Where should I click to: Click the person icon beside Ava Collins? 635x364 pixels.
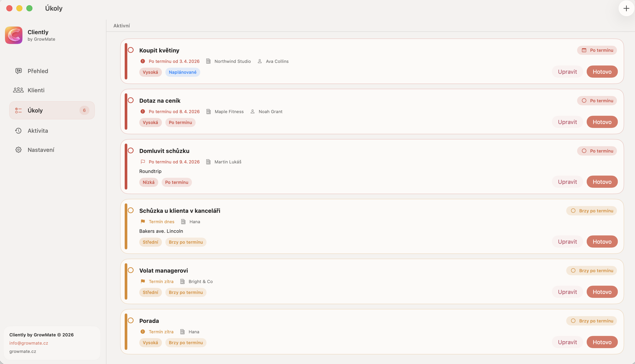click(x=260, y=61)
